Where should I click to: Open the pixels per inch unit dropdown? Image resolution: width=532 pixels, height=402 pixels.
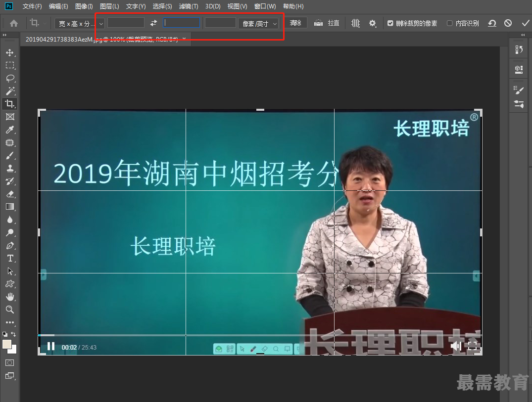click(258, 23)
